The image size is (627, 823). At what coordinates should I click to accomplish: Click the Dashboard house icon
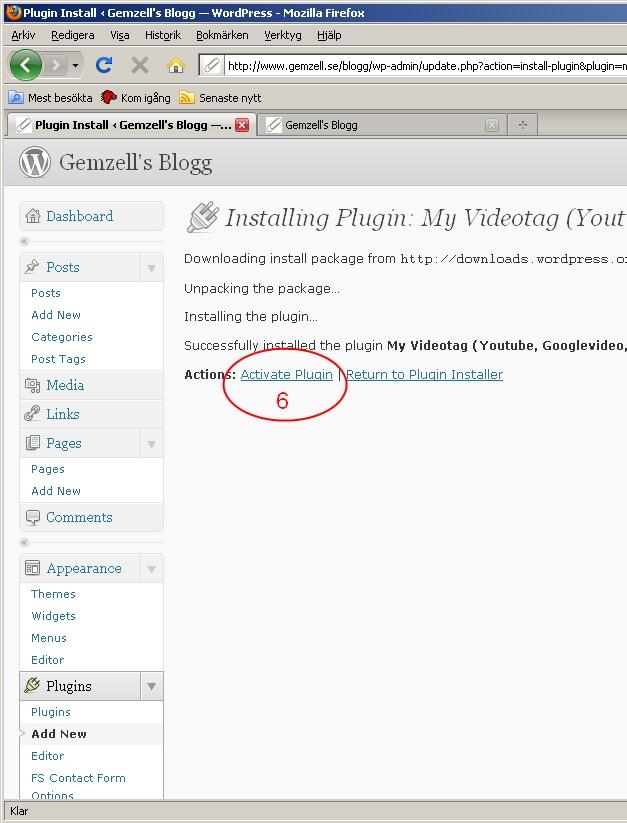point(33,216)
